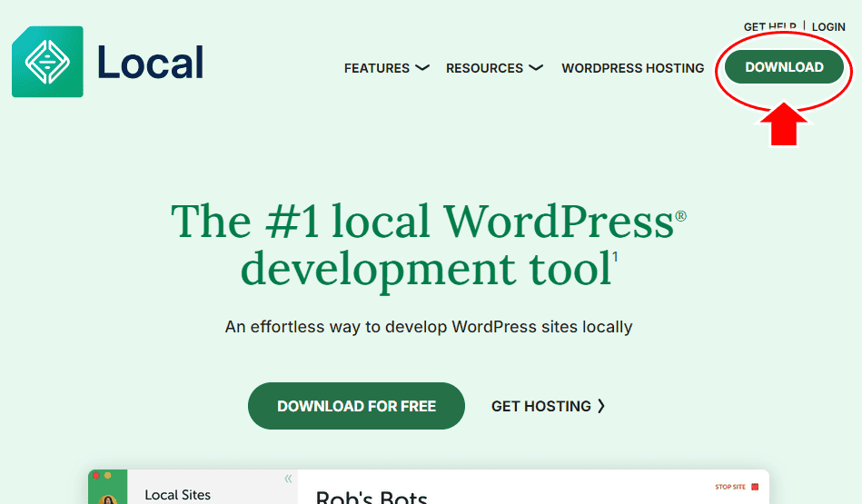This screenshot has width=862, height=504.
Task: Go to WordPress Hosting page
Action: [632, 68]
